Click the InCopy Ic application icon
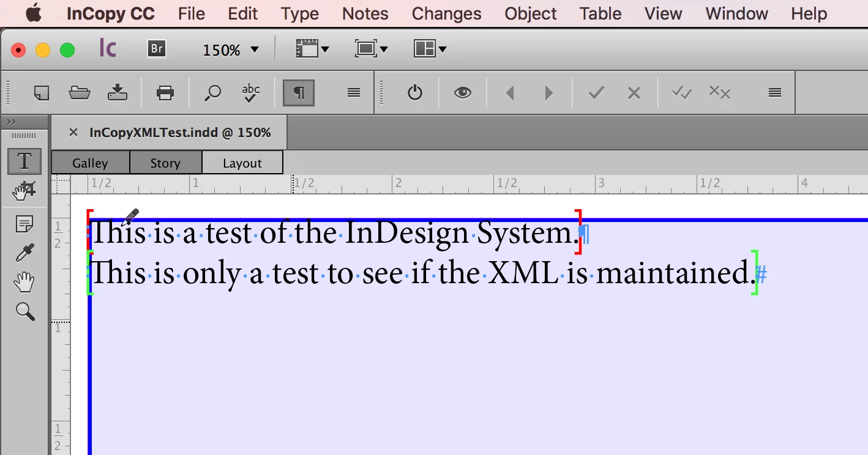Image resolution: width=868 pixels, height=455 pixels. (108, 48)
